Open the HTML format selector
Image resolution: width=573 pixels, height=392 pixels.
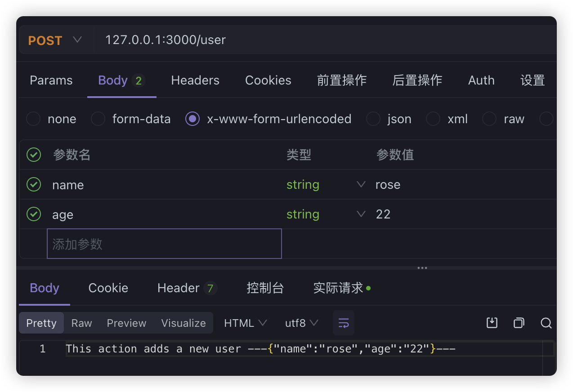pos(245,323)
